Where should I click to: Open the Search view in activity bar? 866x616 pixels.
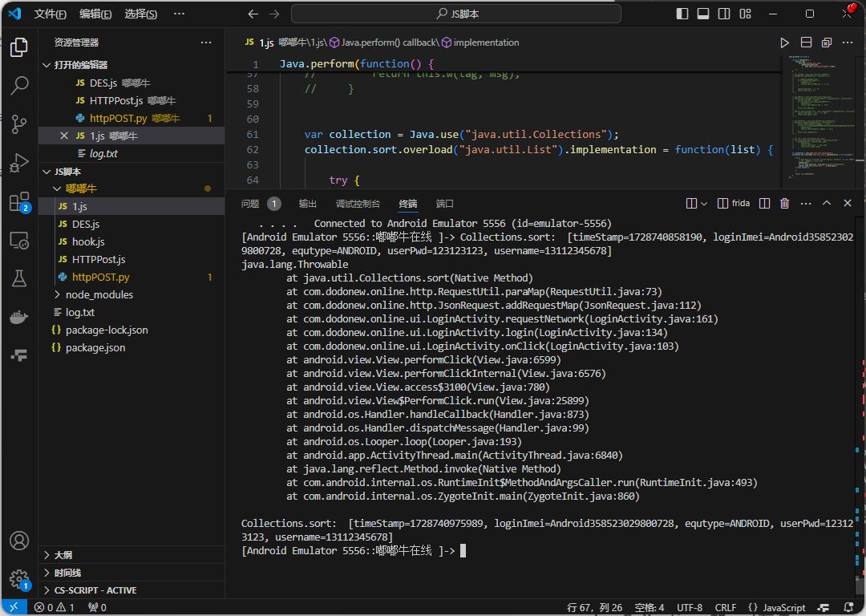[x=19, y=86]
